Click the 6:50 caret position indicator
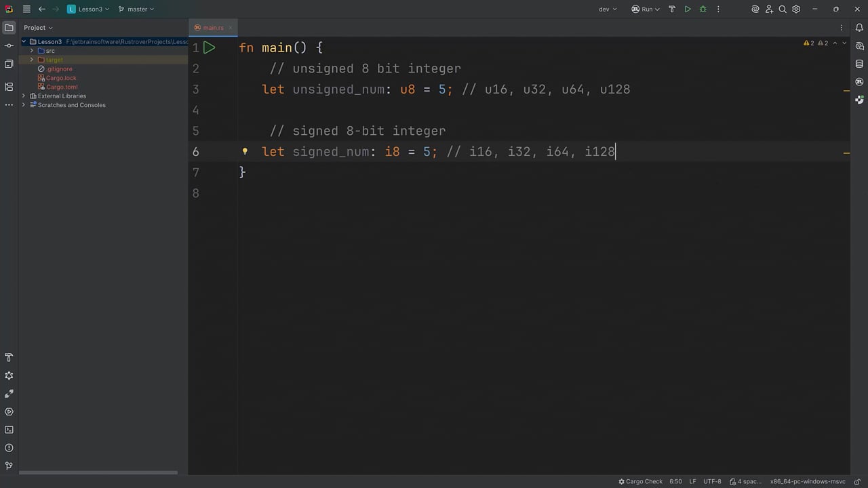 pos(675,481)
